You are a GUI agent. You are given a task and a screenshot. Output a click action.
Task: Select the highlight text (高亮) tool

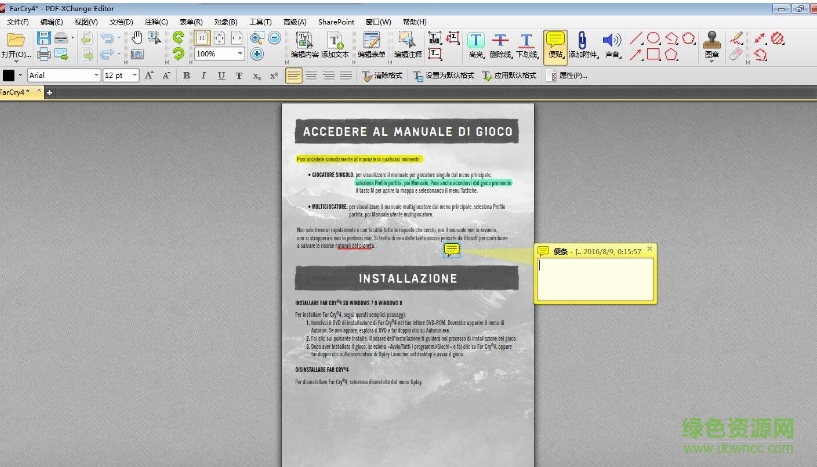click(x=476, y=43)
